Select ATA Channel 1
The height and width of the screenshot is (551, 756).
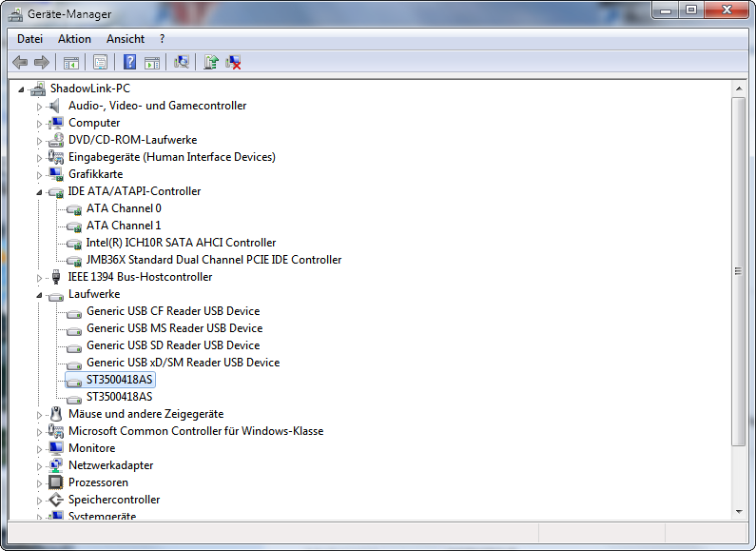[x=124, y=226]
